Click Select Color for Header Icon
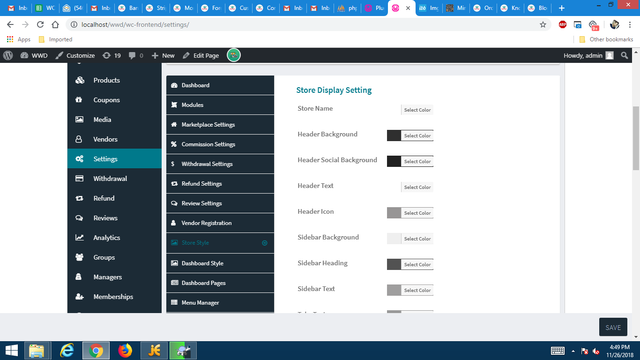The width and height of the screenshot is (640, 360). [417, 213]
